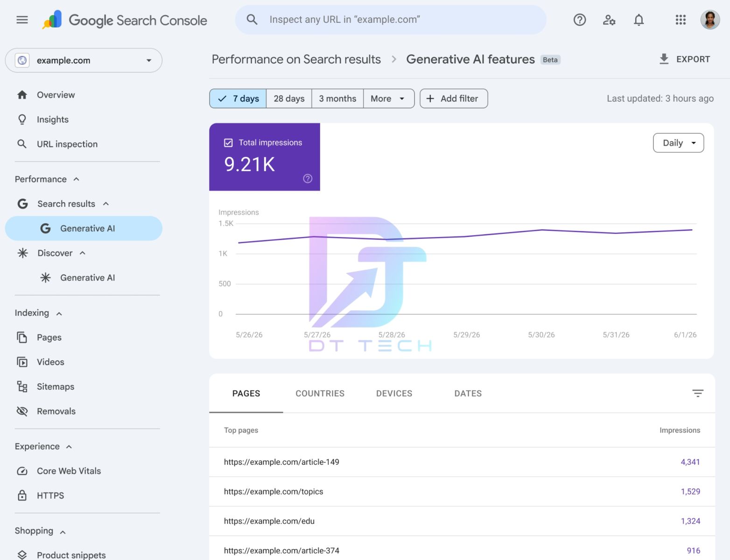Click the Google Search Console logo

125,20
